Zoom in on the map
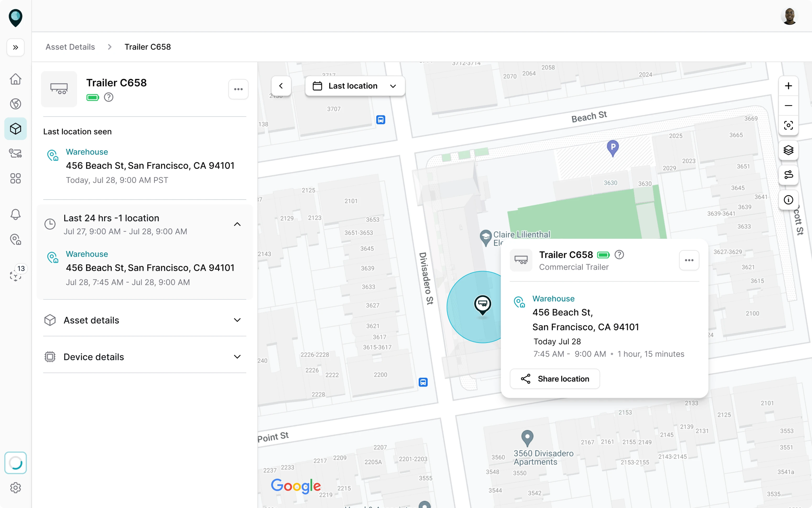812x508 pixels. [788, 85]
